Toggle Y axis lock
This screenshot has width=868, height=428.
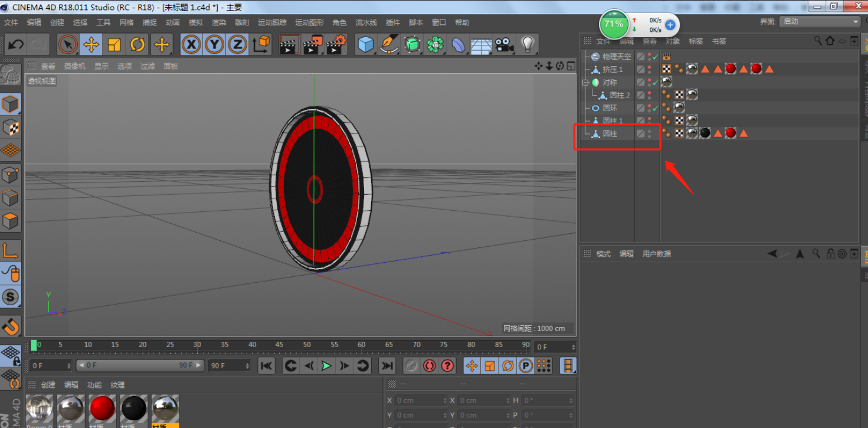214,44
